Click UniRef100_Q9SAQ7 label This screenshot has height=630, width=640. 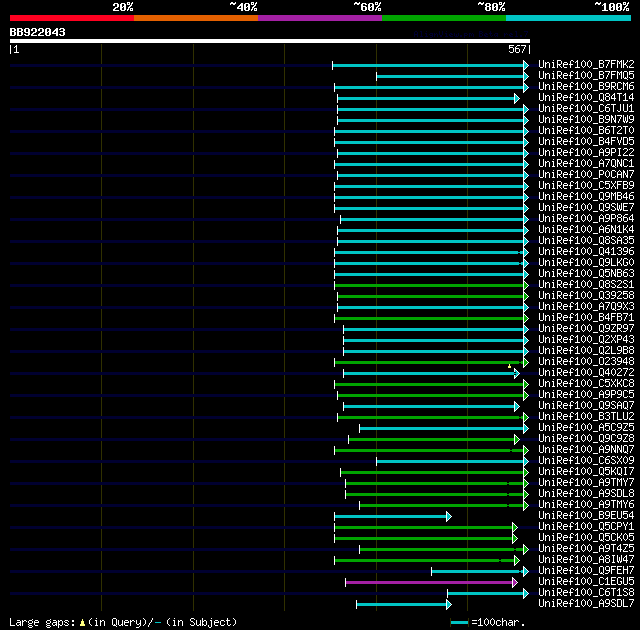tap(586, 406)
